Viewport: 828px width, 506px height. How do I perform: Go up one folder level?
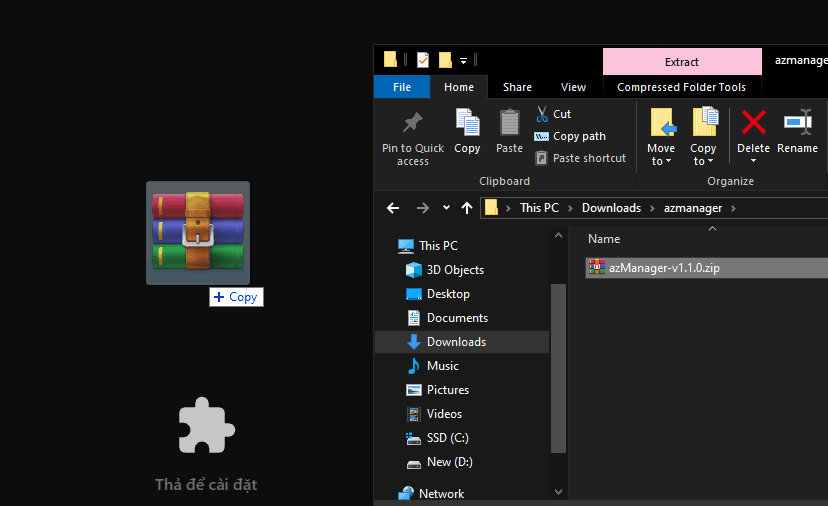point(467,208)
